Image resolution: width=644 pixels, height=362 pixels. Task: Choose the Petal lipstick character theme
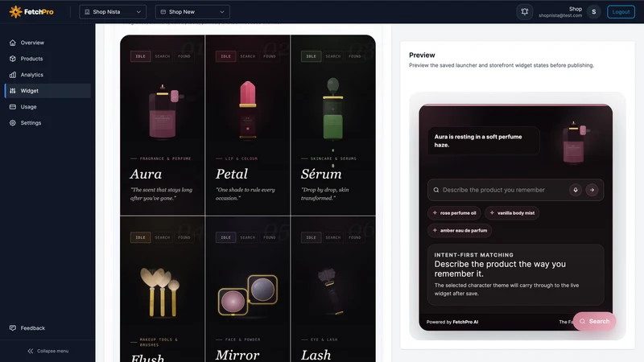248,125
